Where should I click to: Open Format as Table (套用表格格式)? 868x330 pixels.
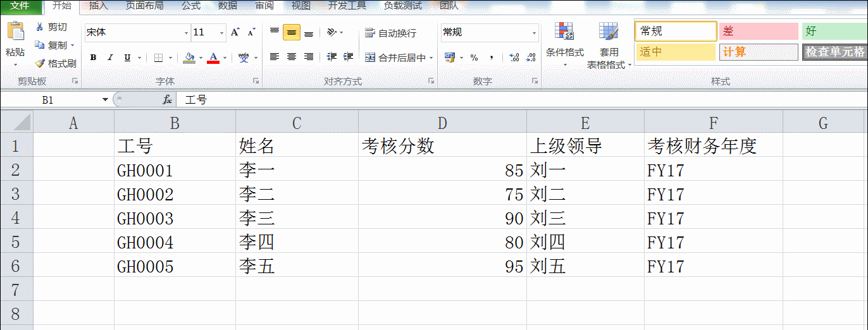(609, 46)
